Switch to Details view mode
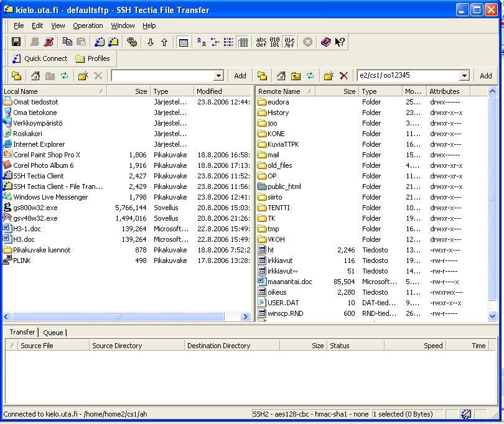 click(x=243, y=42)
